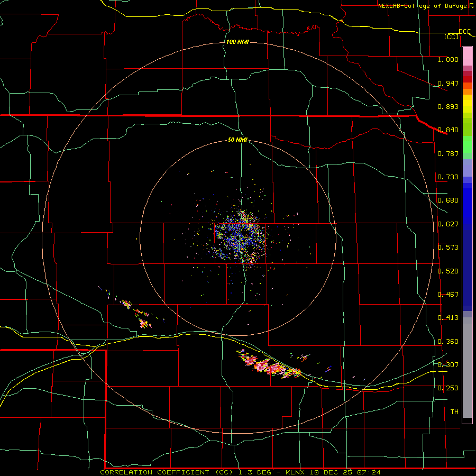
Task: Click the 0.253 color scale label
Action: [x=448, y=388]
